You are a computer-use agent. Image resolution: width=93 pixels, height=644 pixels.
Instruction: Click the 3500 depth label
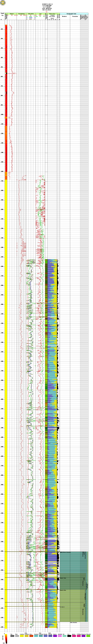pos(2,352)
